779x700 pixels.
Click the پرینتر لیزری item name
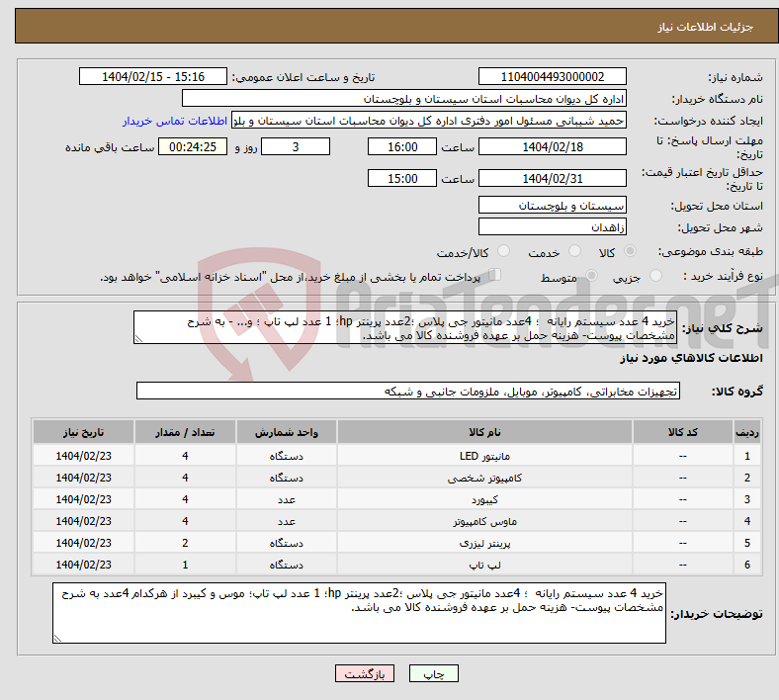(x=484, y=543)
